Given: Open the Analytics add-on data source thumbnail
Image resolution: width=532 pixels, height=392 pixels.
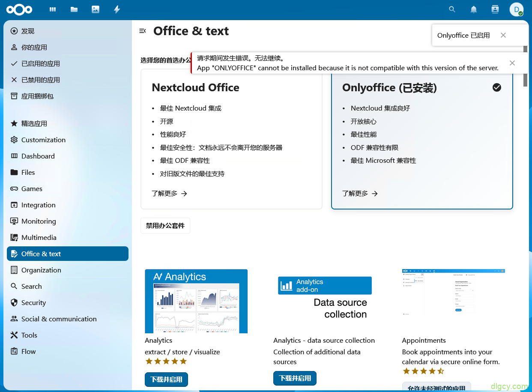Looking at the screenshot, I should (325, 301).
